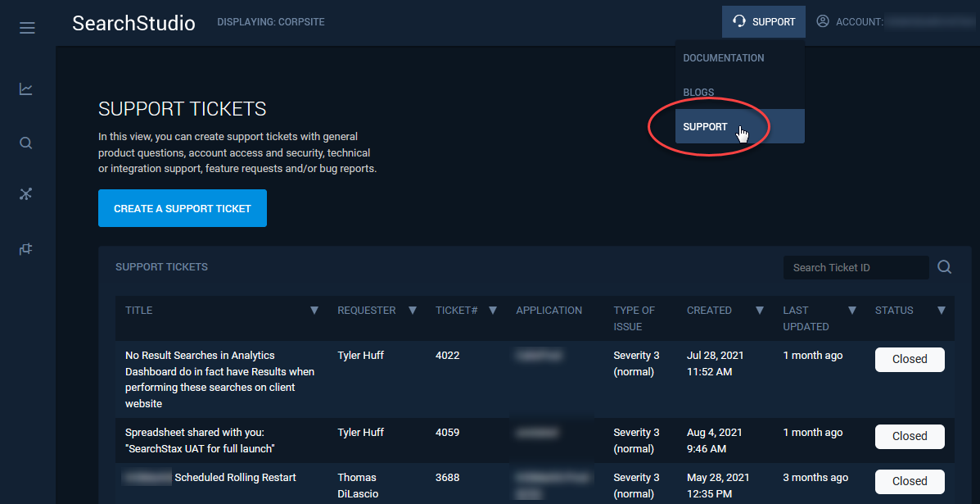This screenshot has width=980, height=504.
Task: Open the DOCUMENTATION menu entry
Action: (x=723, y=57)
